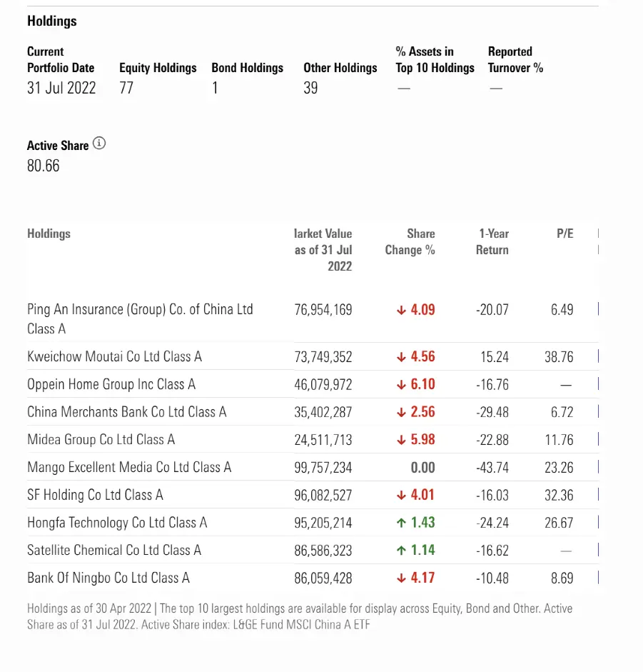Click Hongfa Technology green up arrow
The height and width of the screenshot is (672, 643).
[x=401, y=523]
